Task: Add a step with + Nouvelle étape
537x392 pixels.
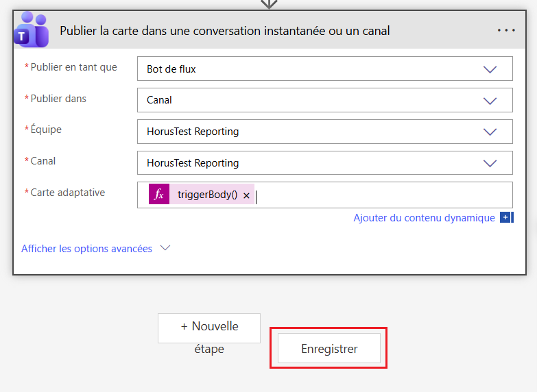Action: coord(209,328)
